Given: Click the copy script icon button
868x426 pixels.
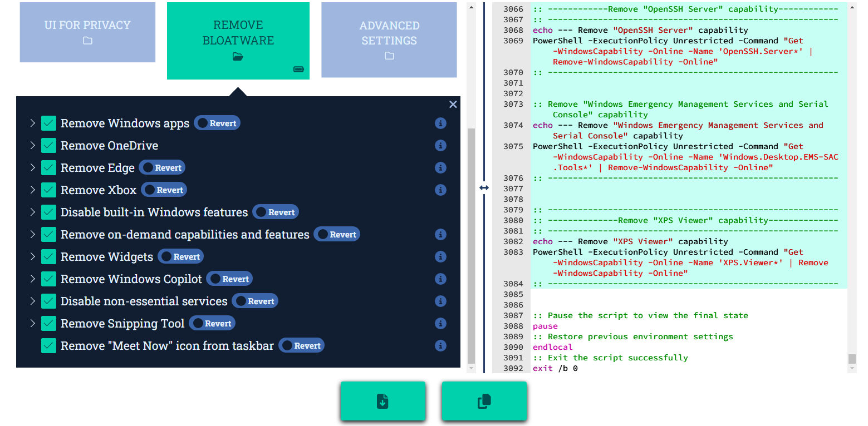Looking at the screenshot, I should [484, 401].
